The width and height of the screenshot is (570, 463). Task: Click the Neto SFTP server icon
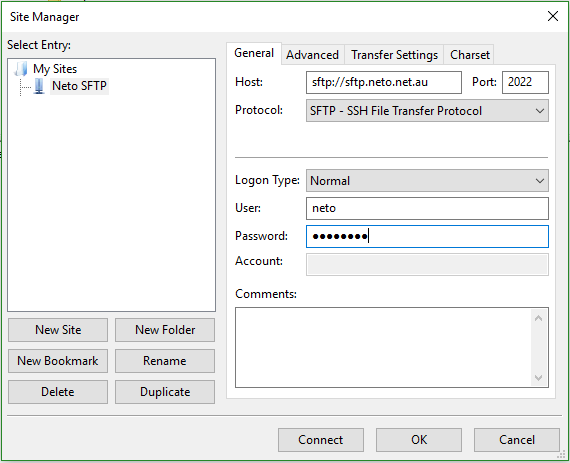coord(39,86)
